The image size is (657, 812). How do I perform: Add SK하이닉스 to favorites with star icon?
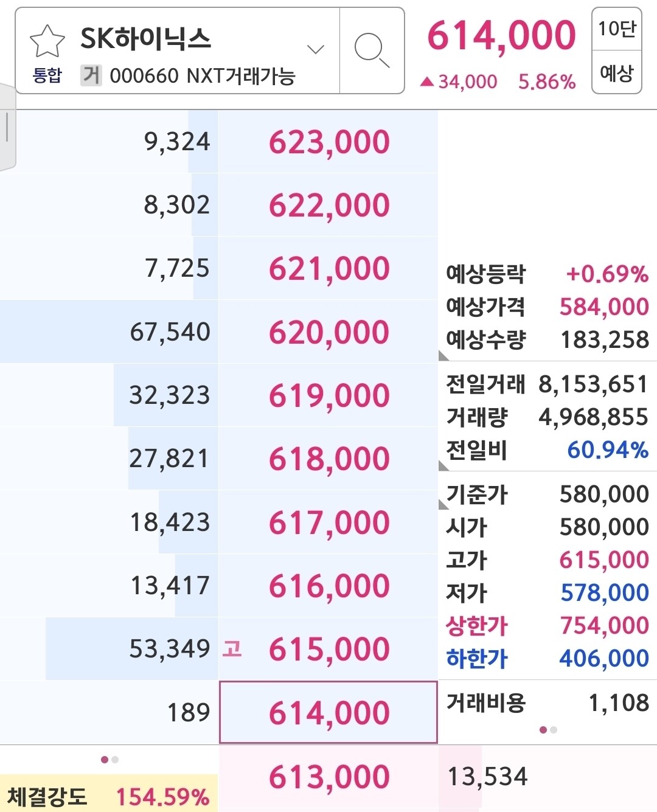tap(47, 41)
